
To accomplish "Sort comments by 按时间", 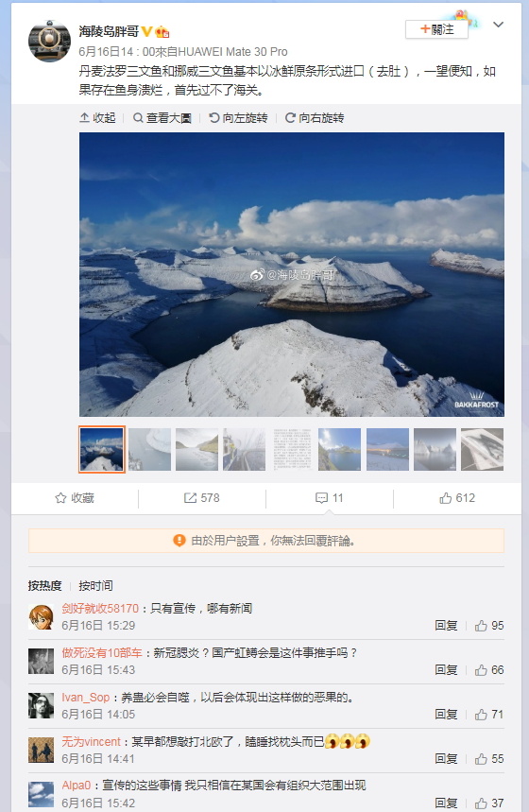I will (x=95, y=586).
